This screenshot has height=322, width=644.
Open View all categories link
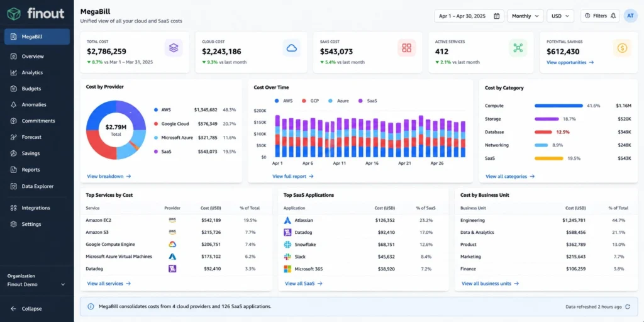(510, 176)
